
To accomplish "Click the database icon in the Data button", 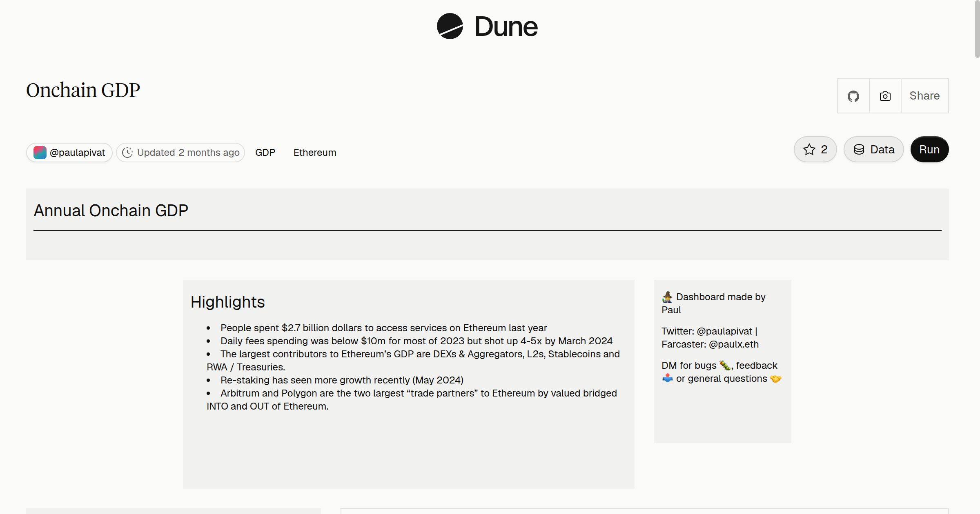I will [859, 149].
